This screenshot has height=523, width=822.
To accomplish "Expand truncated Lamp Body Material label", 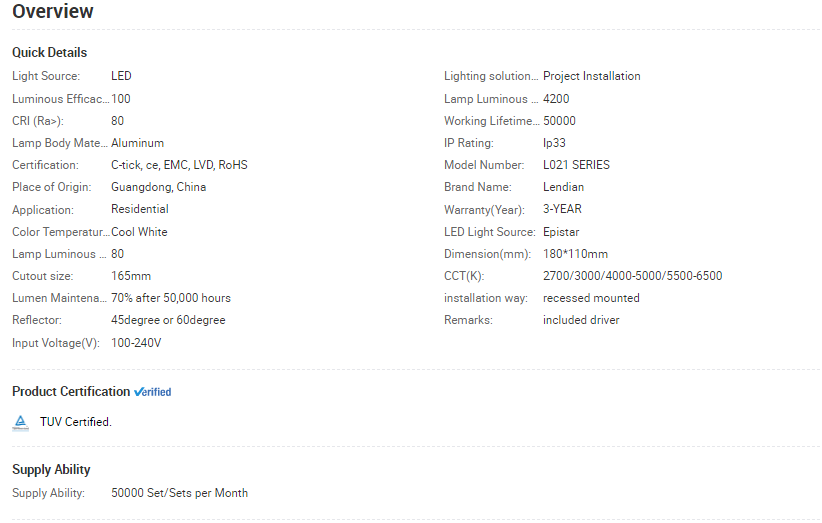I will point(60,143).
